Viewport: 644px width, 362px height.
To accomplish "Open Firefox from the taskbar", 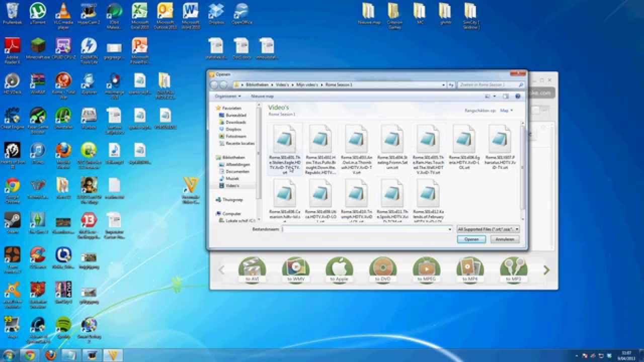I will pos(51,355).
